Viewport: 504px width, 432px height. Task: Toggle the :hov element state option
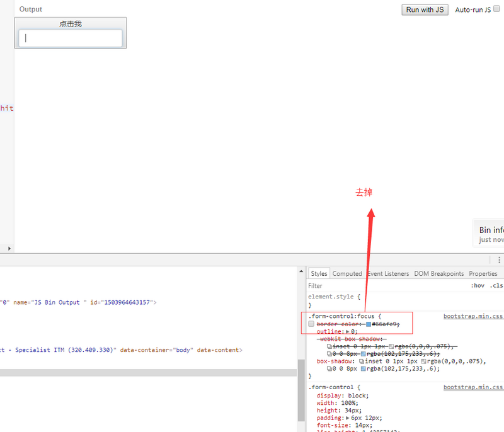478,285
